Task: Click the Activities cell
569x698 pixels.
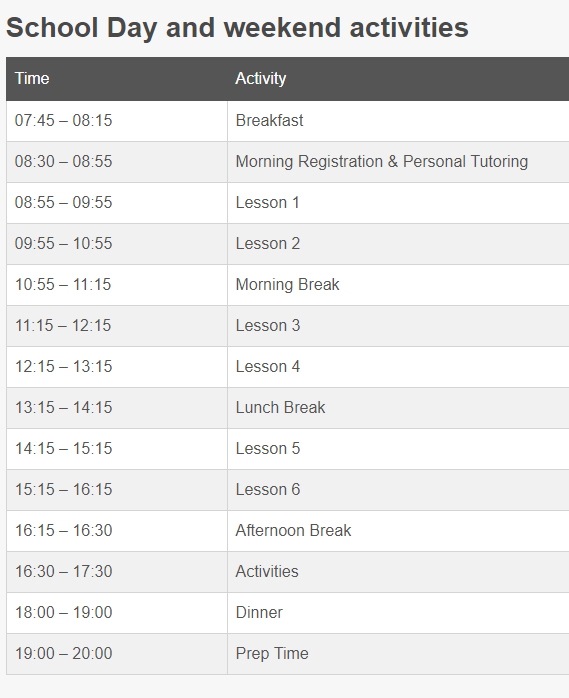Action: click(x=398, y=572)
